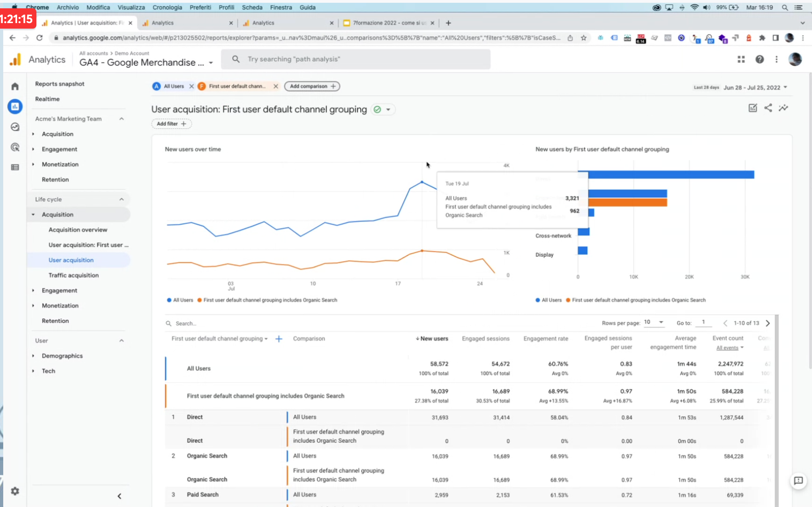Open the Preferiti menu in menu bar
This screenshot has height=507, width=812.
[x=200, y=7]
